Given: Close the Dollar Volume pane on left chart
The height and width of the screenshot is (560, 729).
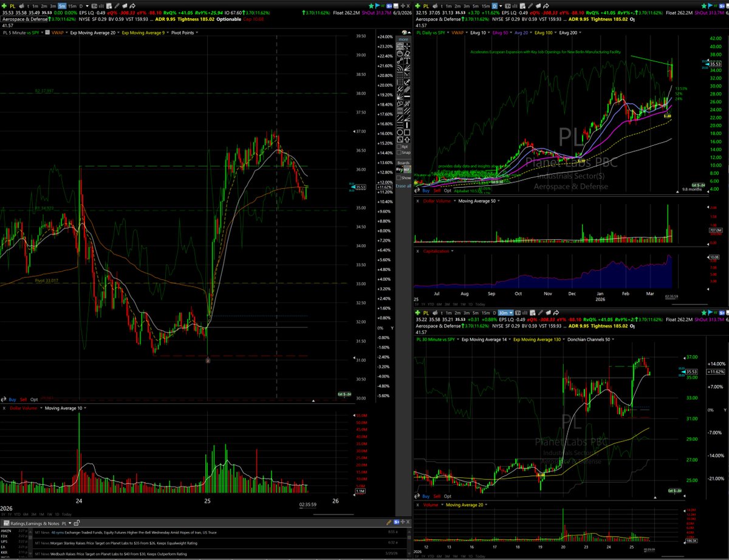Looking at the screenshot, I should pyautogui.click(x=5, y=408).
